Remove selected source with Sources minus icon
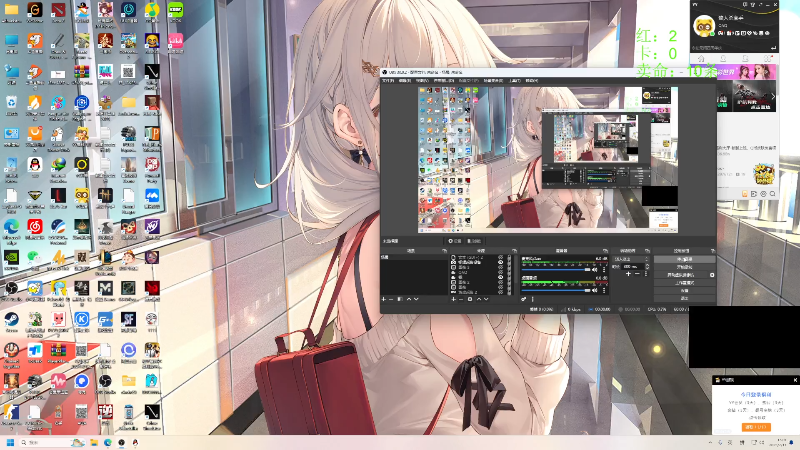 click(x=461, y=299)
